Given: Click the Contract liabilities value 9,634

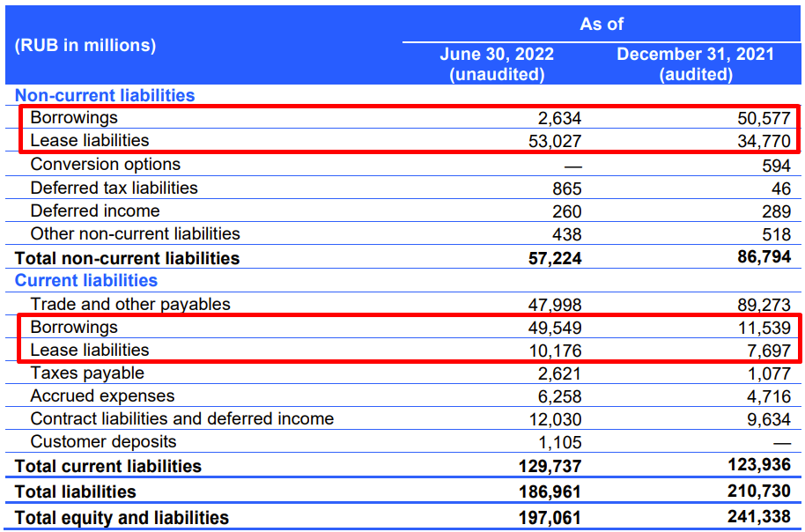Looking at the screenshot, I should point(769,420).
